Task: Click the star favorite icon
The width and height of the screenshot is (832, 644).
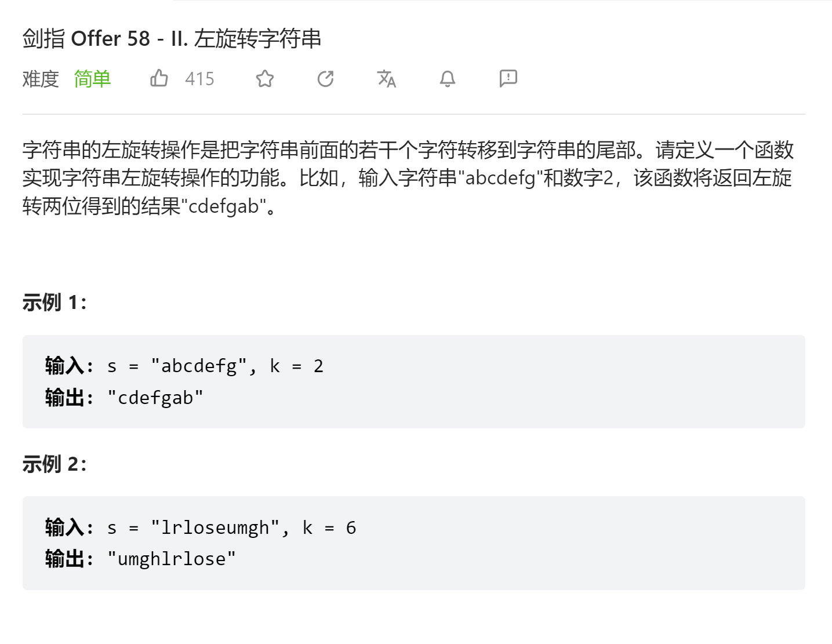Action: pyautogui.click(x=265, y=78)
